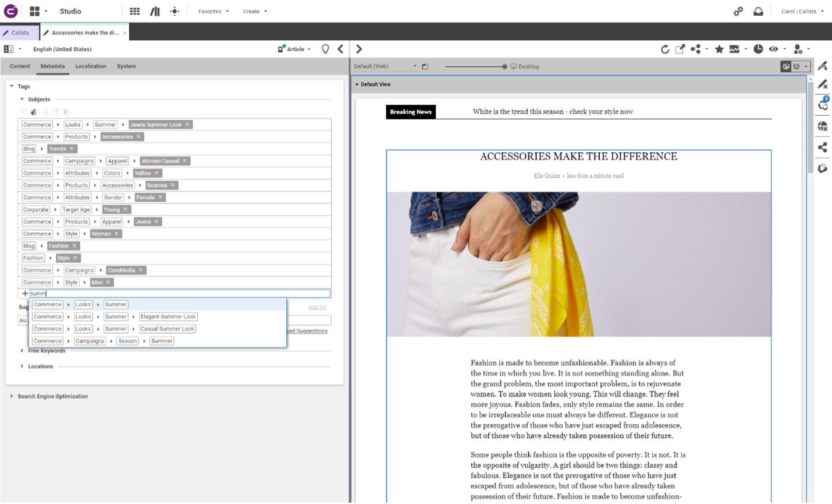Collapse the Default View header
This screenshot has width=832, height=504.
[357, 84]
